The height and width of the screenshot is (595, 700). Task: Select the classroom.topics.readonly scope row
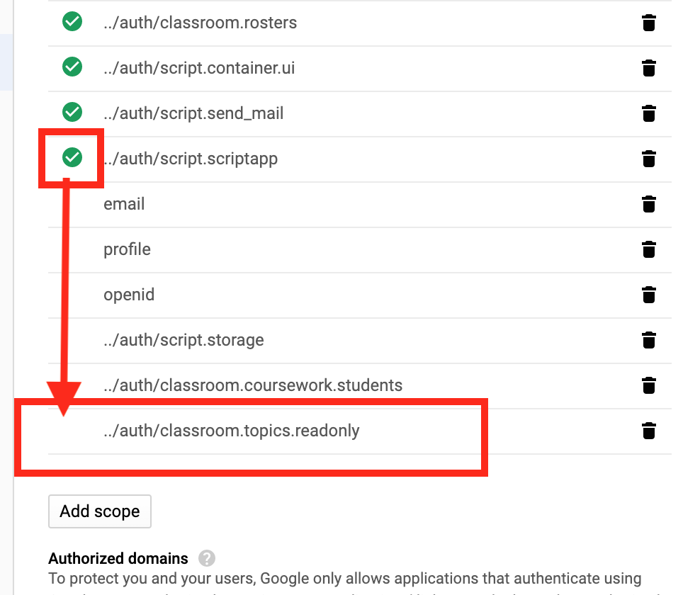tap(232, 431)
